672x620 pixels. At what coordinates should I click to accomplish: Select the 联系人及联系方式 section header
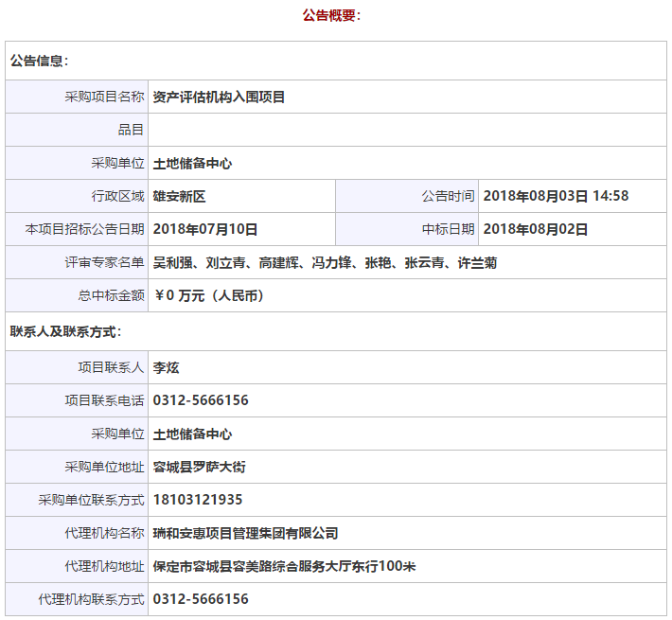click(x=65, y=331)
